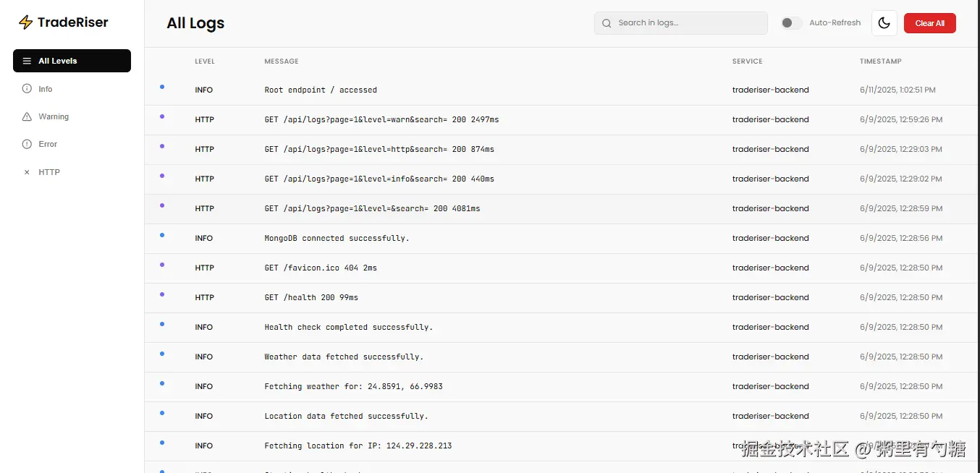Click the Info circle icon in sidebar
The width and height of the screenshot is (980, 473).
(27, 89)
